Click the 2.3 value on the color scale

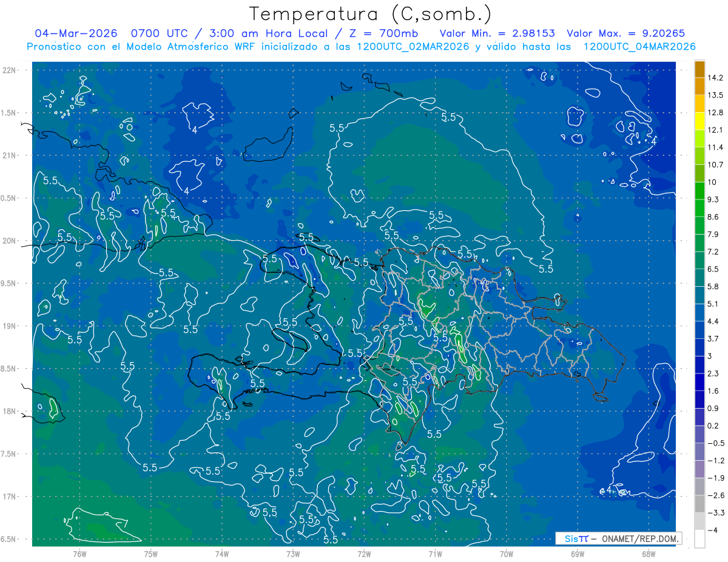pyautogui.click(x=713, y=373)
